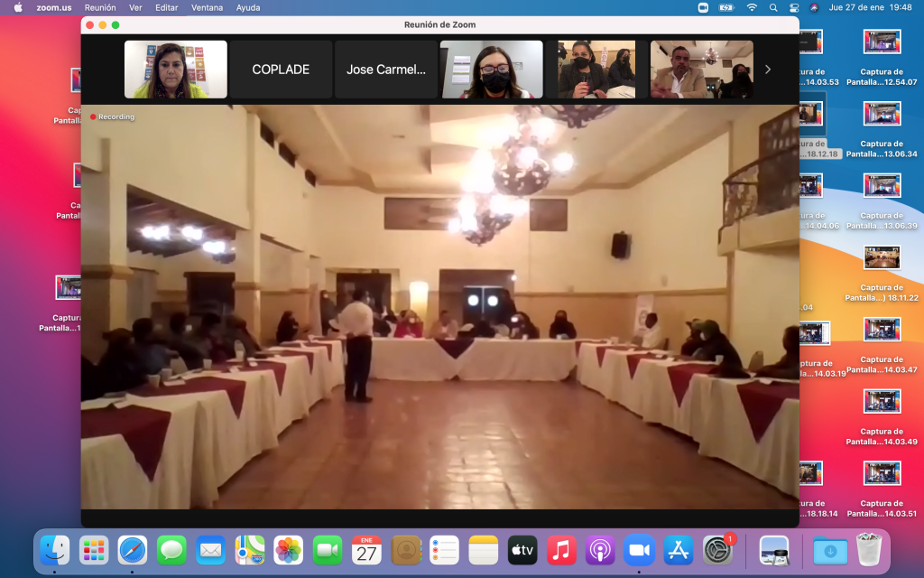Viewport: 924px width, 578px height.
Task: Open Calendar showing ENE 27 in Dock
Action: (x=366, y=551)
